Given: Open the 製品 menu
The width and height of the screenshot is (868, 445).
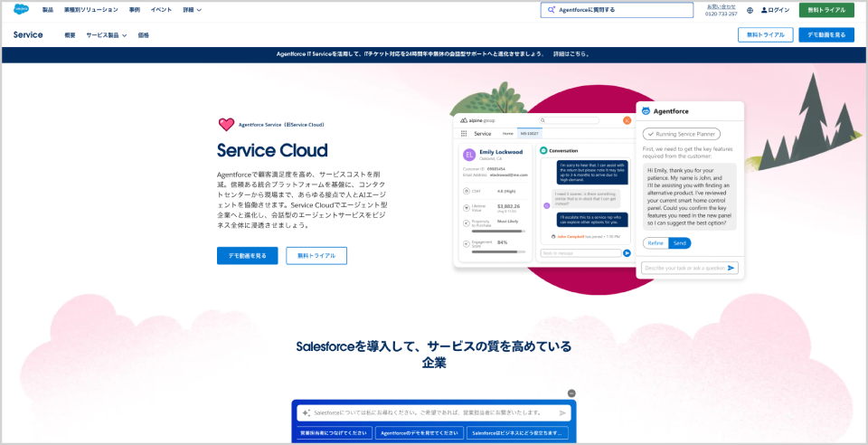Looking at the screenshot, I should coord(48,10).
